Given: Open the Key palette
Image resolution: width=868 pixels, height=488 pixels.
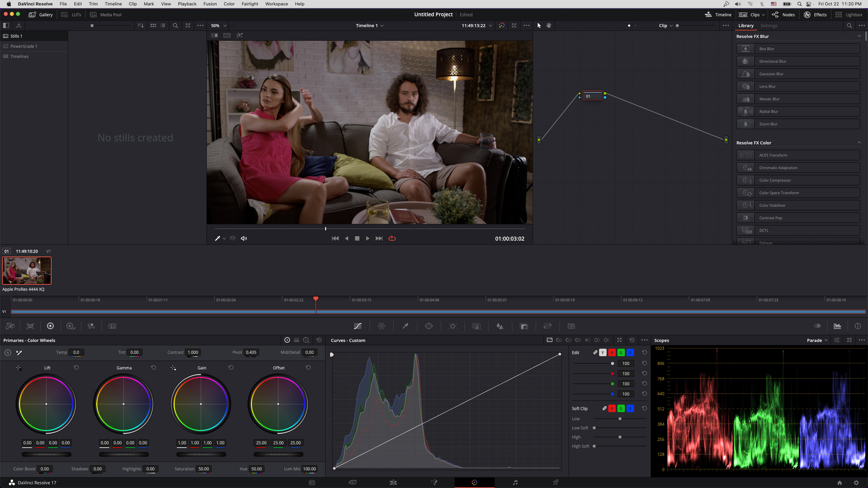Looking at the screenshot, I should click(x=524, y=326).
